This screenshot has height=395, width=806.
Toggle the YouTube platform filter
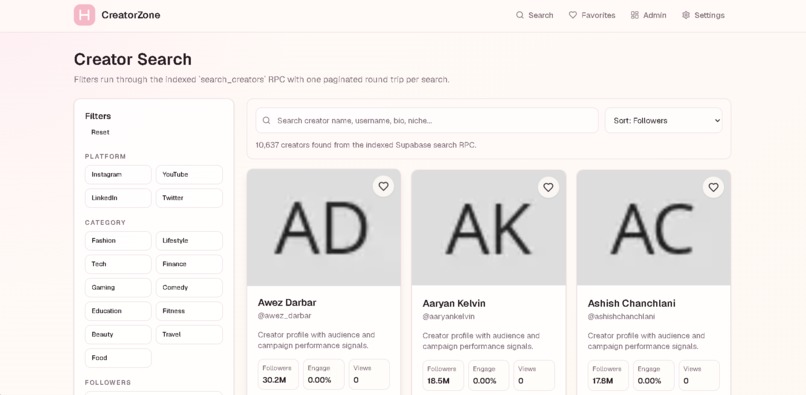[x=189, y=174]
